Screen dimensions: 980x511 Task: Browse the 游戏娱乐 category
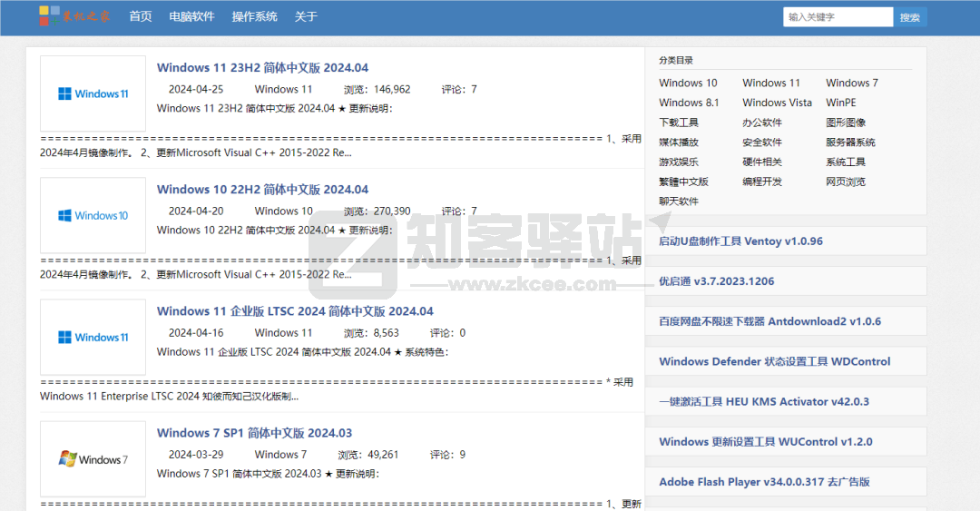click(678, 162)
